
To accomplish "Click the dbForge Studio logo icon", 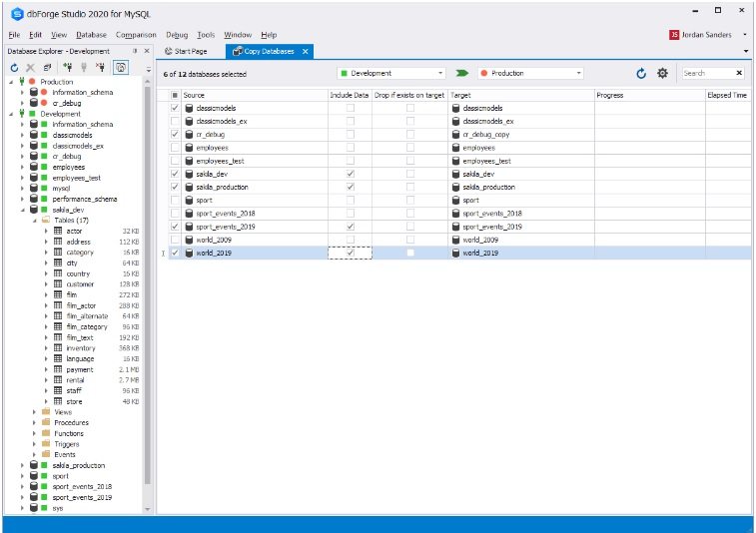I will 17,14.
